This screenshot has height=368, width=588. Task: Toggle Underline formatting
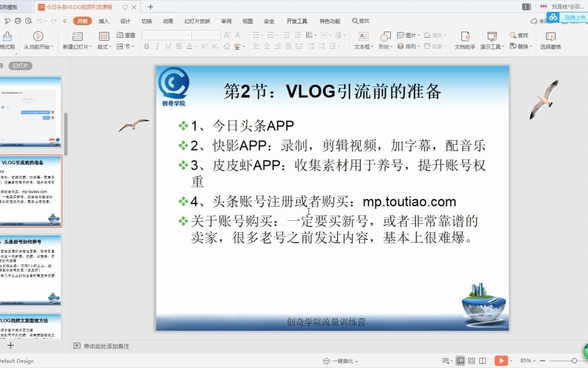[168, 46]
